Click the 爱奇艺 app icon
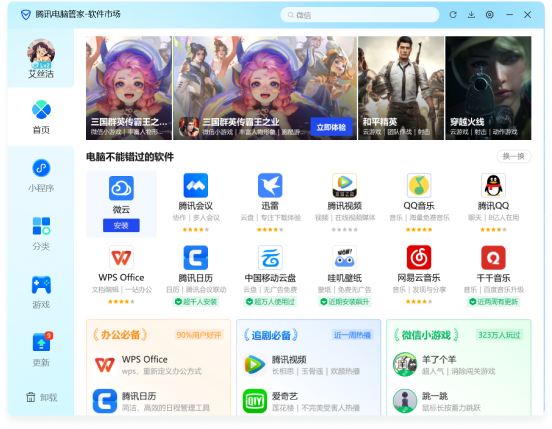 pyautogui.click(x=255, y=401)
